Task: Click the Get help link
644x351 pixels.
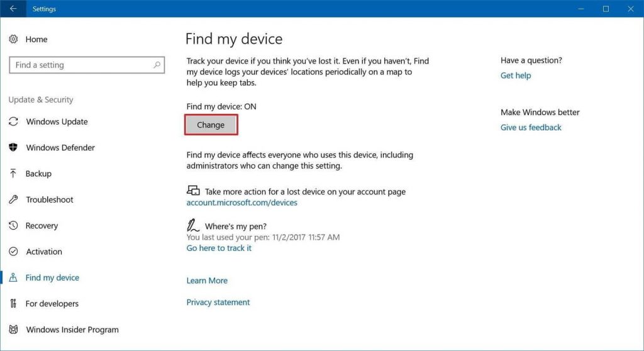Action: [x=516, y=75]
